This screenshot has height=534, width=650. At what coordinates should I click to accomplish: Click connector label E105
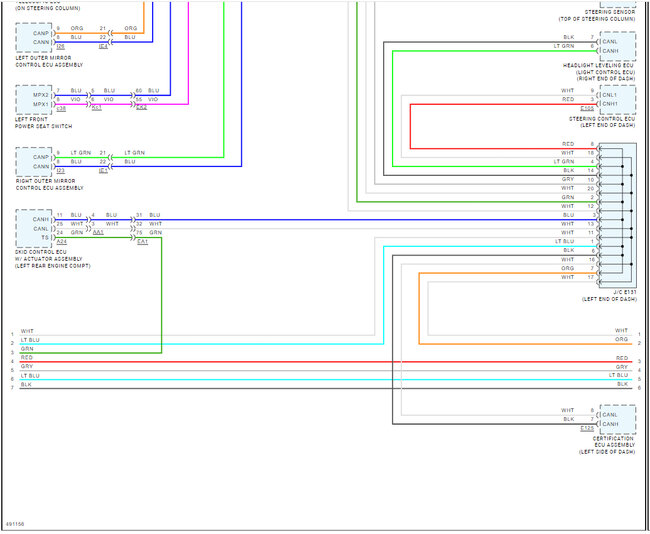[x=587, y=109]
